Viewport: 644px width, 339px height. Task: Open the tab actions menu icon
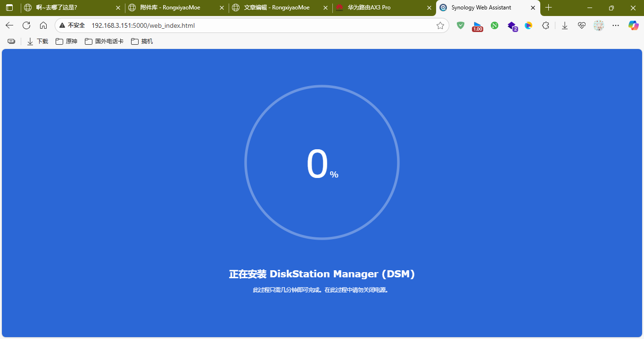tap(9, 8)
